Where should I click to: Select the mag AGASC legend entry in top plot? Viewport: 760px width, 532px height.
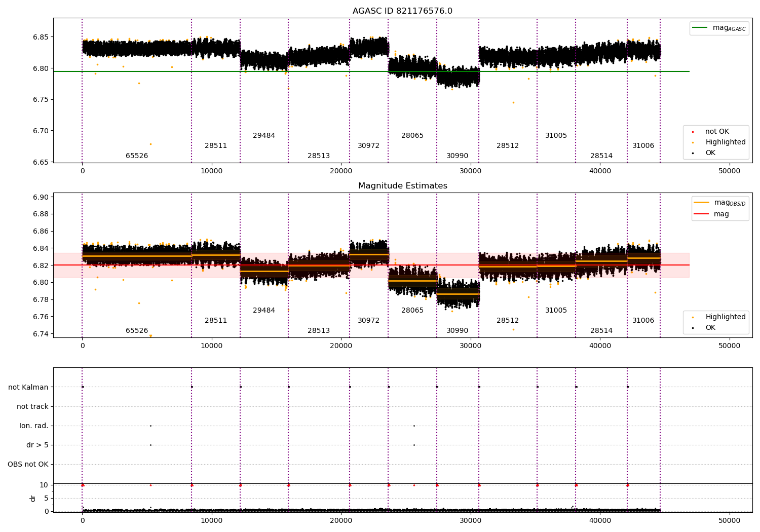click(x=719, y=28)
